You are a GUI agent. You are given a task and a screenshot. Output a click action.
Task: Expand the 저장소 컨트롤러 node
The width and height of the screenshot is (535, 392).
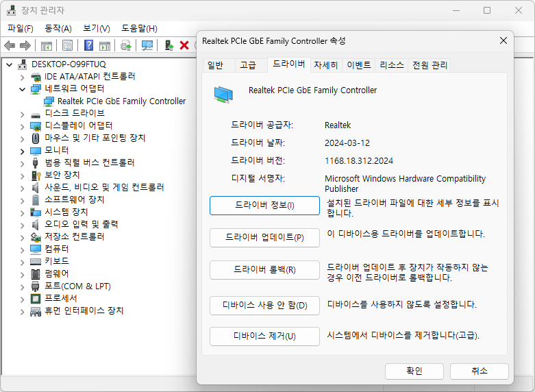point(22,237)
